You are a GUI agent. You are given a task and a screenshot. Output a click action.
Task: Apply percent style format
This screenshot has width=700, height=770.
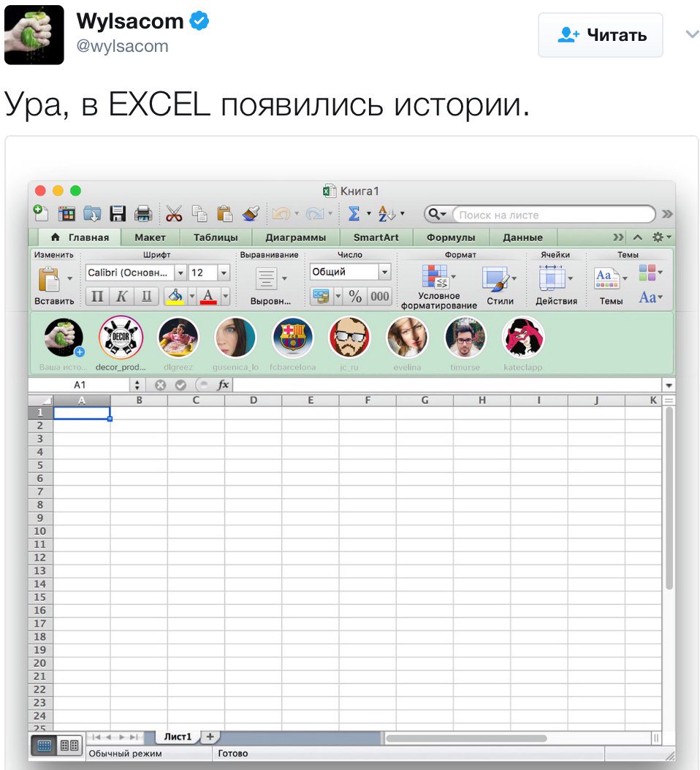[355, 296]
